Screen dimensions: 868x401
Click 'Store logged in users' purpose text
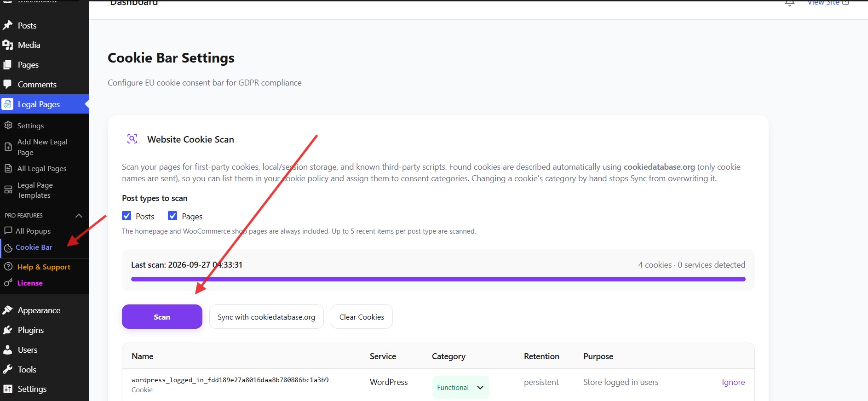point(621,382)
